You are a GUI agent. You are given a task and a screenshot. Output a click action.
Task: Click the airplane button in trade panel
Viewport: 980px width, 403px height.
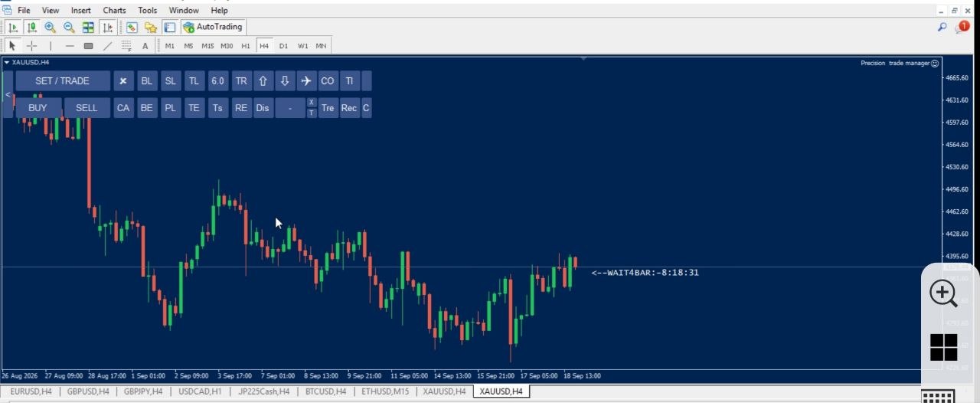click(306, 81)
